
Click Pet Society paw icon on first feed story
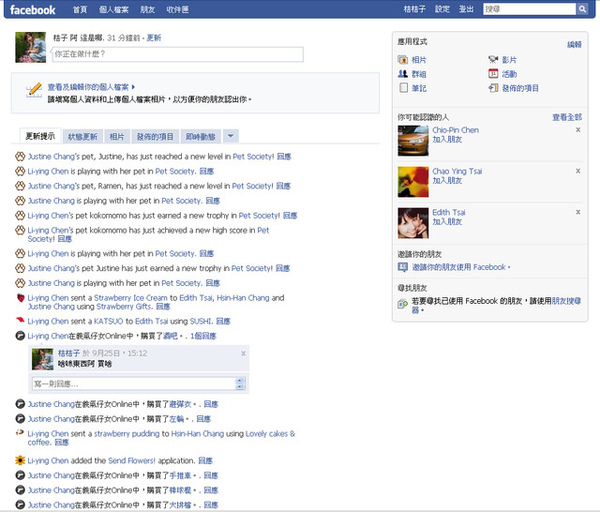[20, 156]
